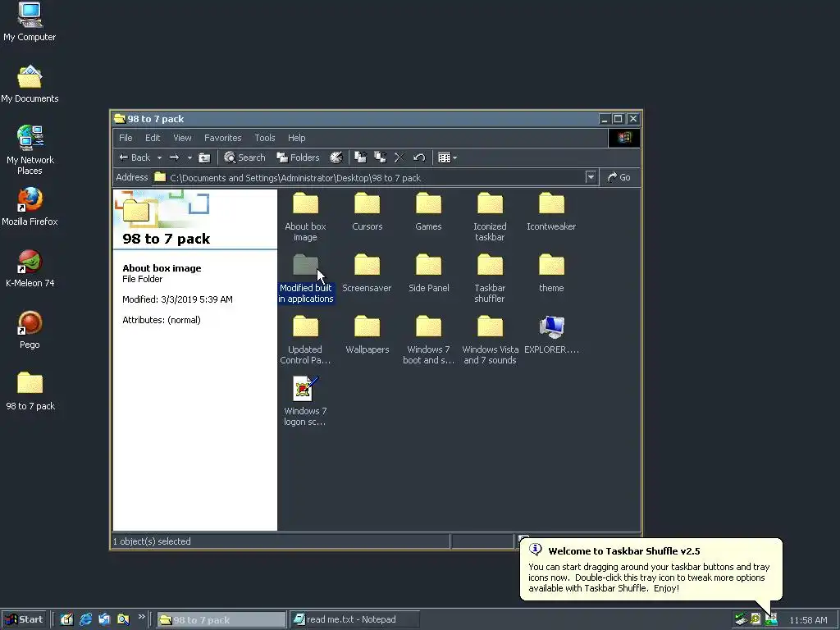Image resolution: width=840 pixels, height=630 pixels.
Task: Open the Start menu
Action: coord(24,619)
